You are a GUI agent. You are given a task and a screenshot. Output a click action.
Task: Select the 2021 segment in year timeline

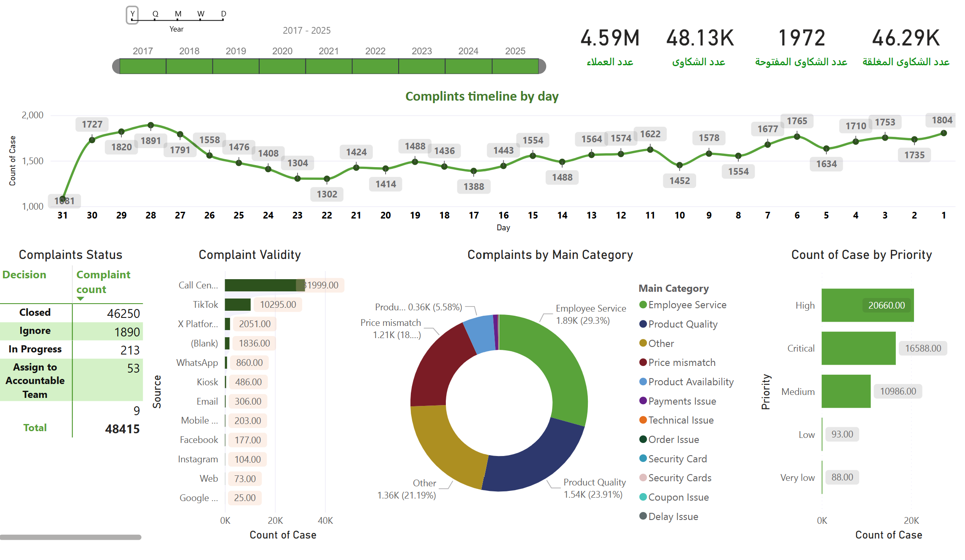329,66
